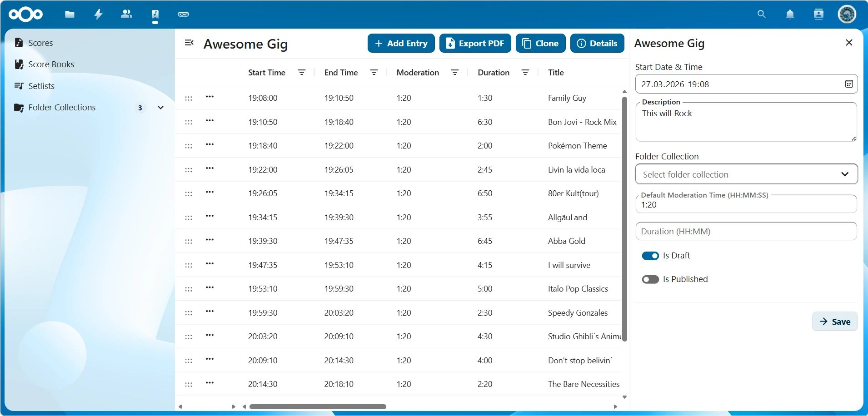Open Folder Collections in the sidebar
This screenshot has height=416, width=868.
[62, 108]
